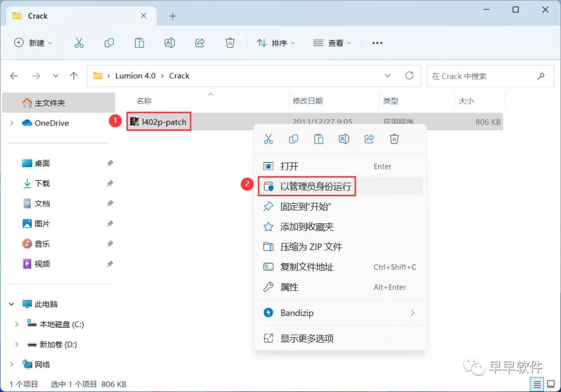Click Lumion 4.0 in the address breadcrumb
Image resolution: width=561 pixels, height=392 pixels.
[135, 76]
